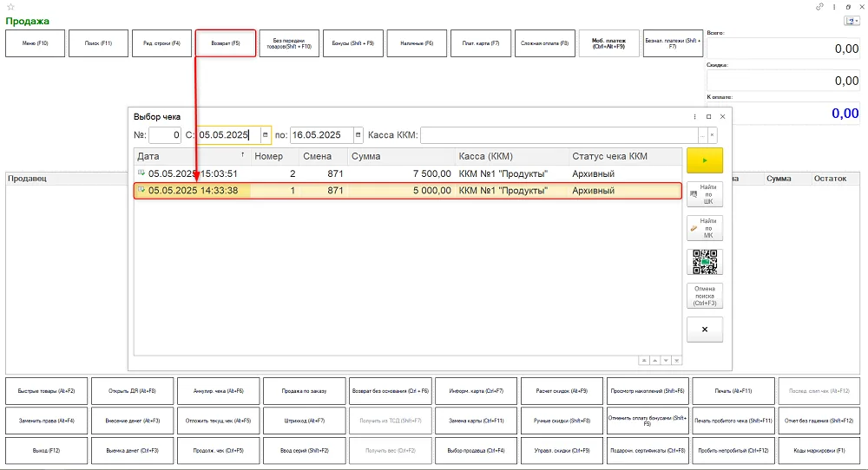Click Информ. карта (Ctrl+F7) button
This screenshot has height=470, width=868.
coord(476,391)
